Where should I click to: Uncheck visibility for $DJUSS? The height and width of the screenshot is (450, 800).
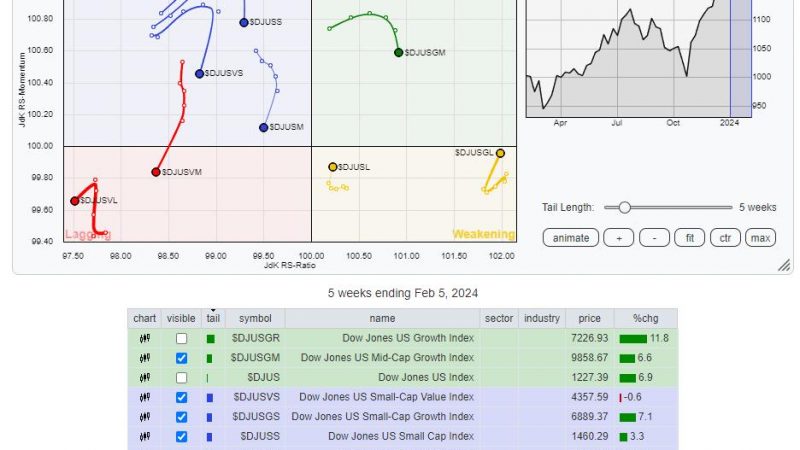coord(181,436)
